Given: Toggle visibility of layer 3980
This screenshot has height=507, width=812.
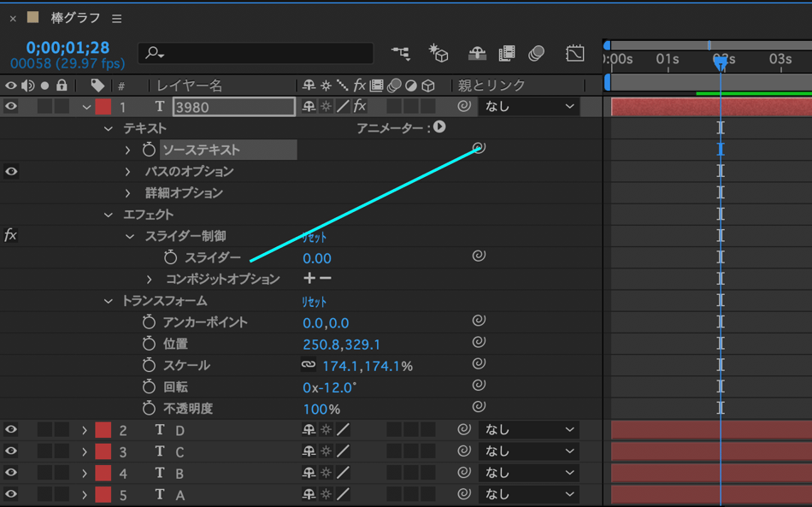Looking at the screenshot, I should (x=11, y=107).
